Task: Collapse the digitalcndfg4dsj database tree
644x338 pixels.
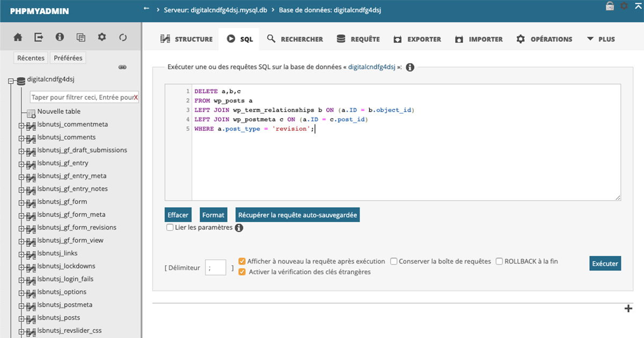Action: point(11,82)
